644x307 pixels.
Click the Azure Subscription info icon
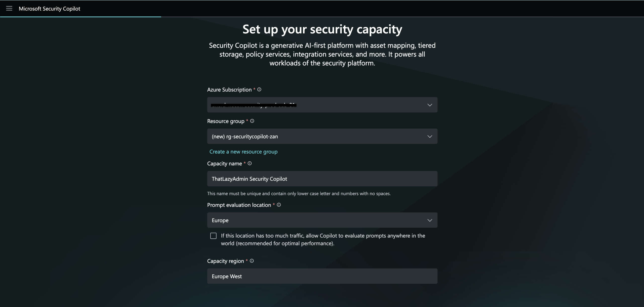[x=259, y=90]
